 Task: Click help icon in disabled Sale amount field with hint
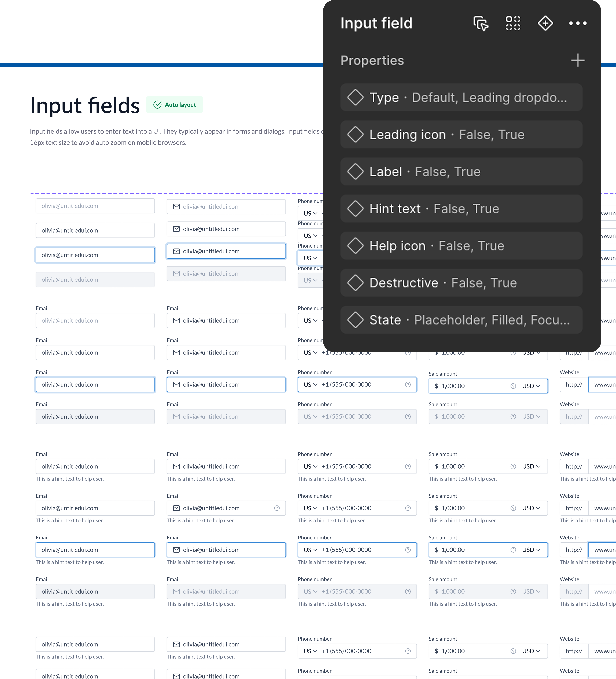(513, 591)
